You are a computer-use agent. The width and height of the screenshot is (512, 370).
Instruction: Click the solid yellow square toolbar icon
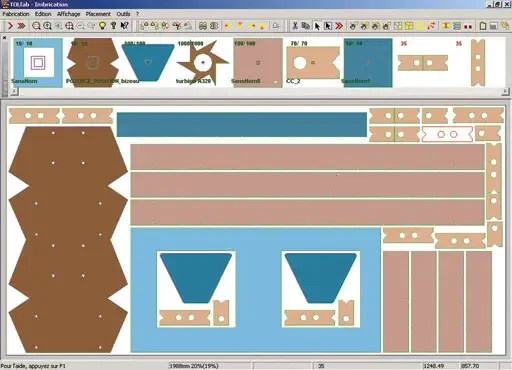[420, 26]
